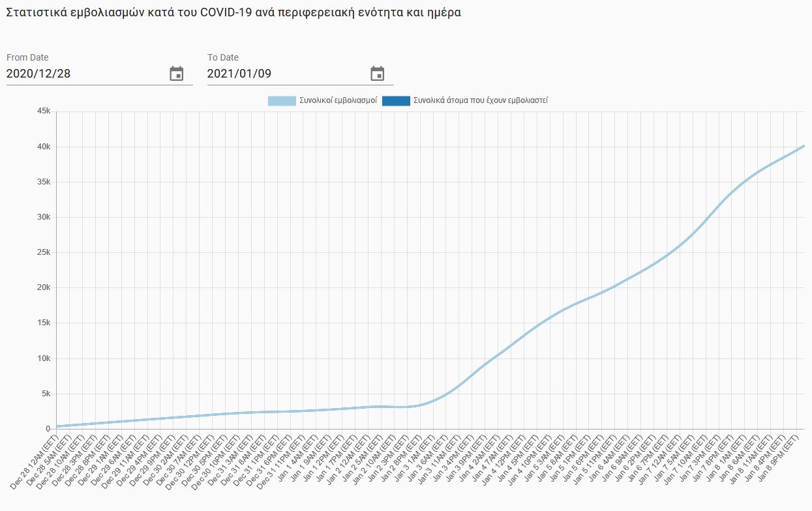The width and height of the screenshot is (812, 511).
Task: Click the 0 label on the y-axis
Action: pos(48,429)
